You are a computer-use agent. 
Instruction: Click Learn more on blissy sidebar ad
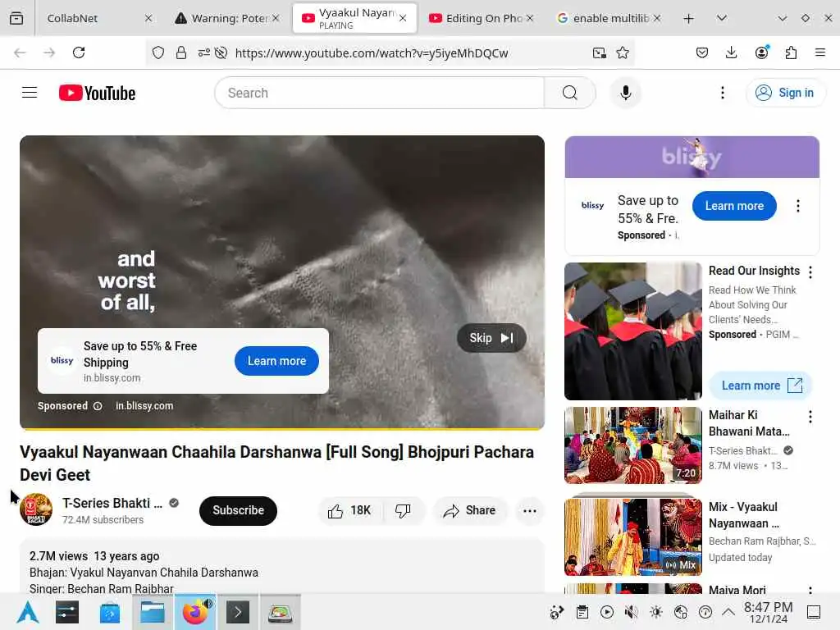[x=734, y=206]
